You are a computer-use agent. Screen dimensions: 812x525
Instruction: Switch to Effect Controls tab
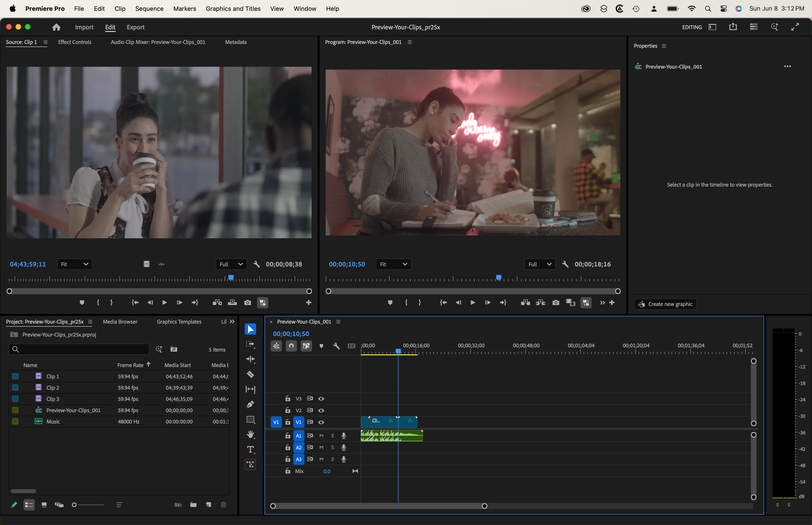pyautogui.click(x=75, y=42)
